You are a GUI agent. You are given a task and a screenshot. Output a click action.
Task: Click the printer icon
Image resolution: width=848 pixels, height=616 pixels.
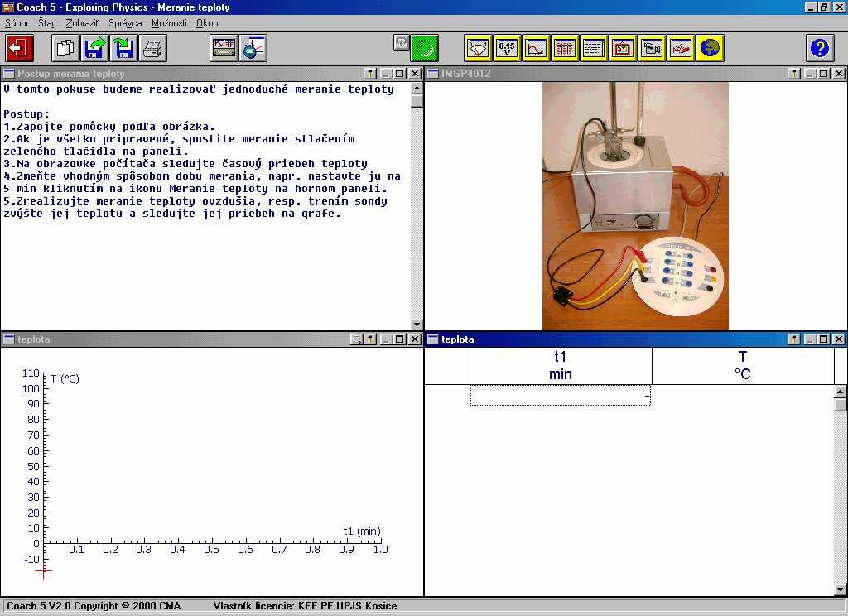(153, 48)
